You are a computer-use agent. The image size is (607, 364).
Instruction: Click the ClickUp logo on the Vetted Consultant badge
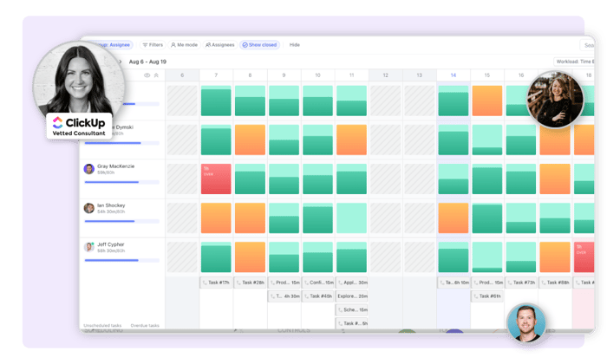(58, 122)
